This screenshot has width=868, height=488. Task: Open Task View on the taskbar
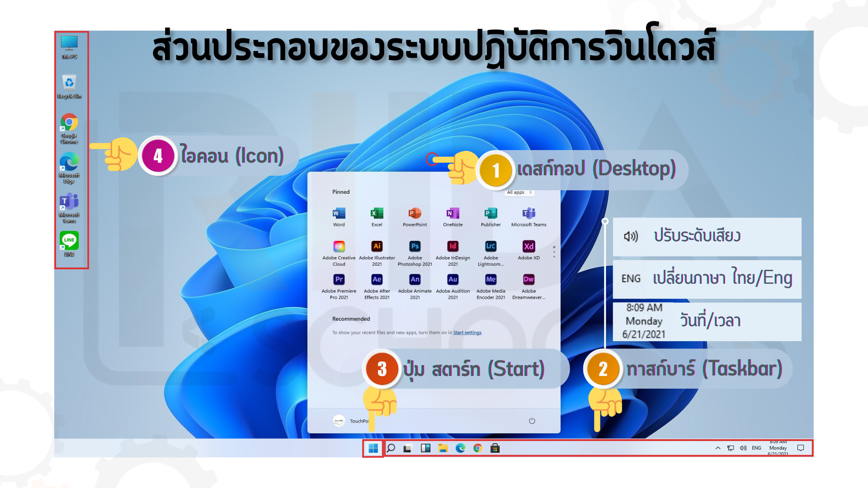408,448
